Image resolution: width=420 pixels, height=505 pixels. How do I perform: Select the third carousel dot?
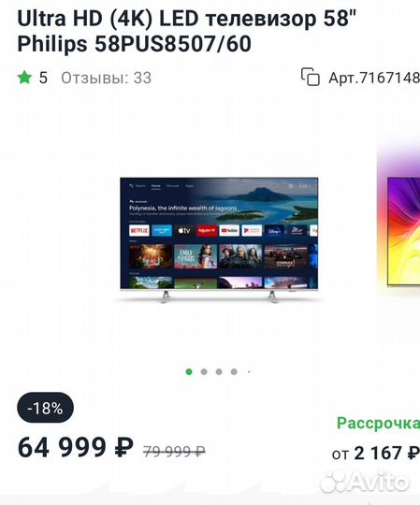tap(219, 372)
